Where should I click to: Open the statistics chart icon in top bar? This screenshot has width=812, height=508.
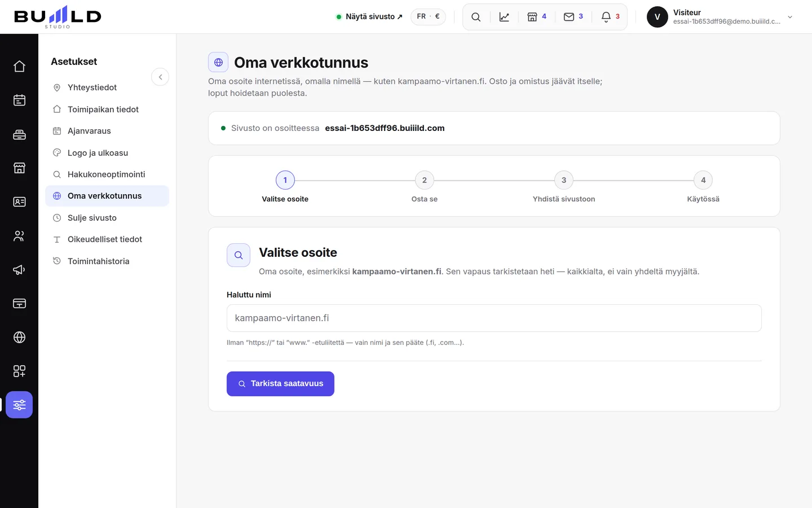click(x=504, y=17)
